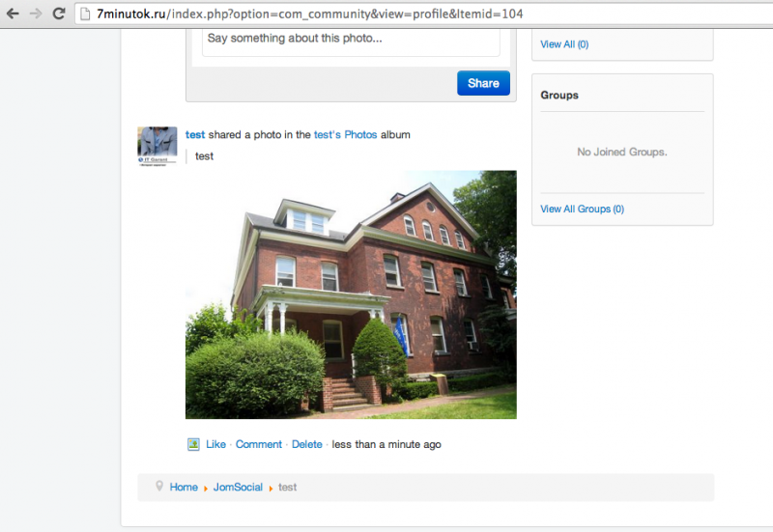This screenshot has width=773, height=532.
Task: Click the test user avatar thumbnail
Action: [x=157, y=147]
